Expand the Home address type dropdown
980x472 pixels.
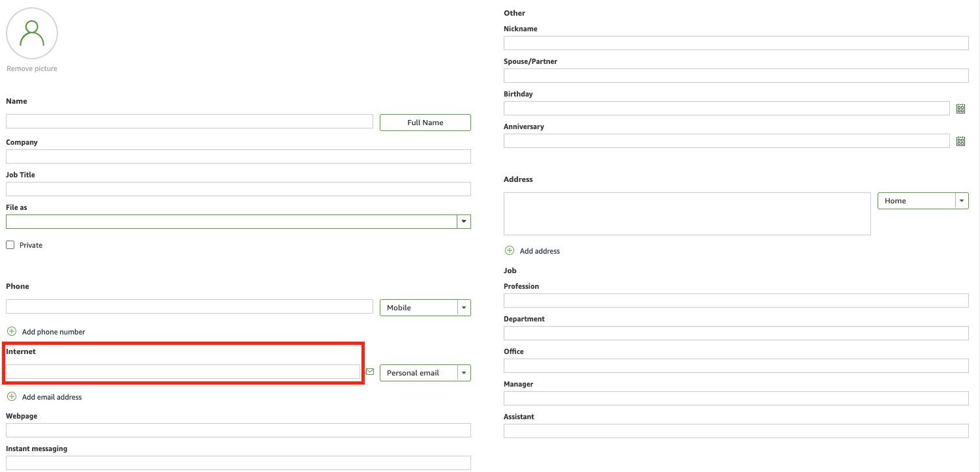click(962, 201)
